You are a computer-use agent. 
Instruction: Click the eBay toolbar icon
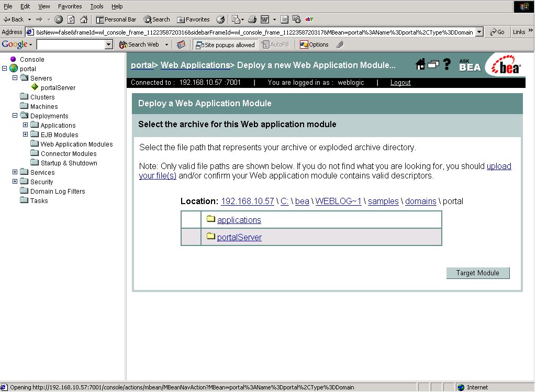pyautogui.click(x=309, y=19)
